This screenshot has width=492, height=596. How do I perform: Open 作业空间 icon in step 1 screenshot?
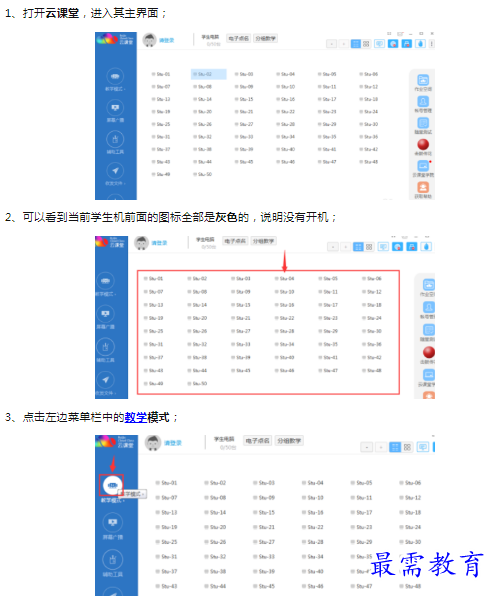click(x=423, y=80)
